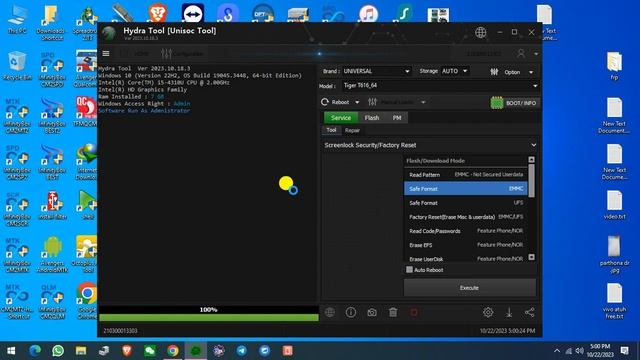Open the iTunes desktop icon
This screenshot has height=360, width=640.
[368, 13]
